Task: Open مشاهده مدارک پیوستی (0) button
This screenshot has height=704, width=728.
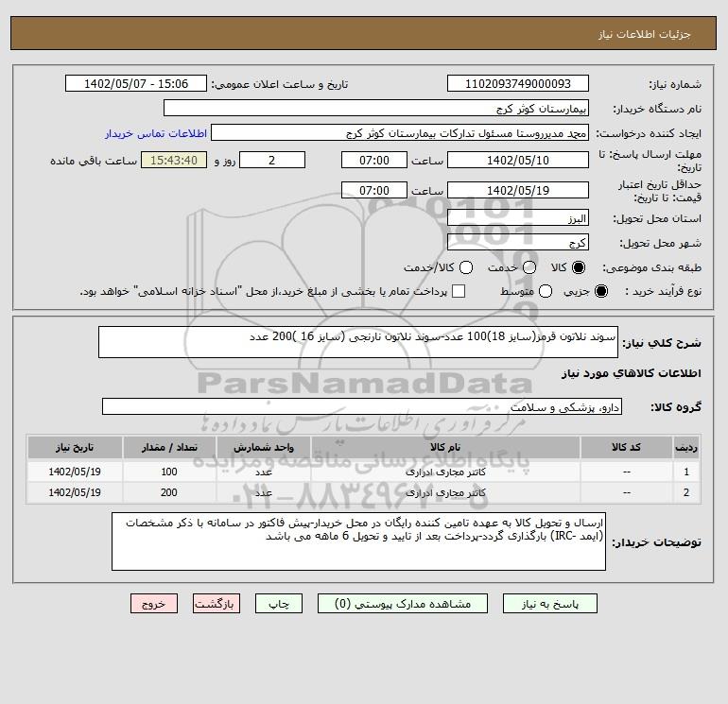Action: pos(403,604)
